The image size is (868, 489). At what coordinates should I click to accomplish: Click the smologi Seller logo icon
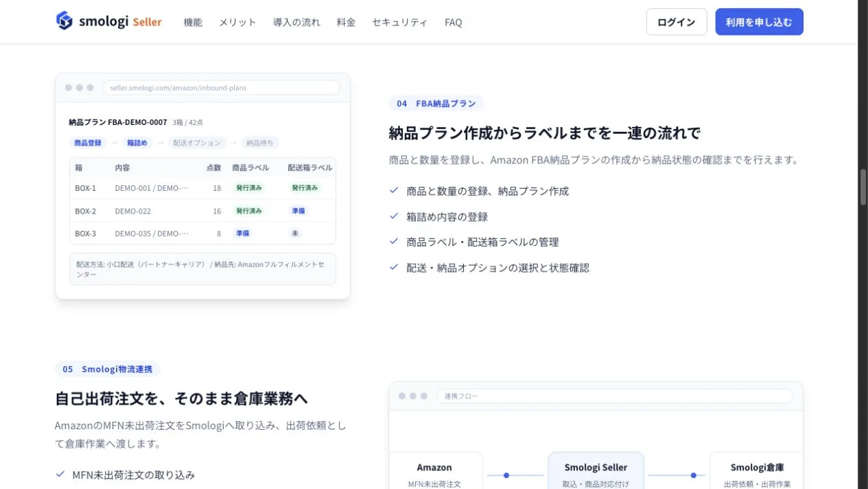(x=64, y=21)
